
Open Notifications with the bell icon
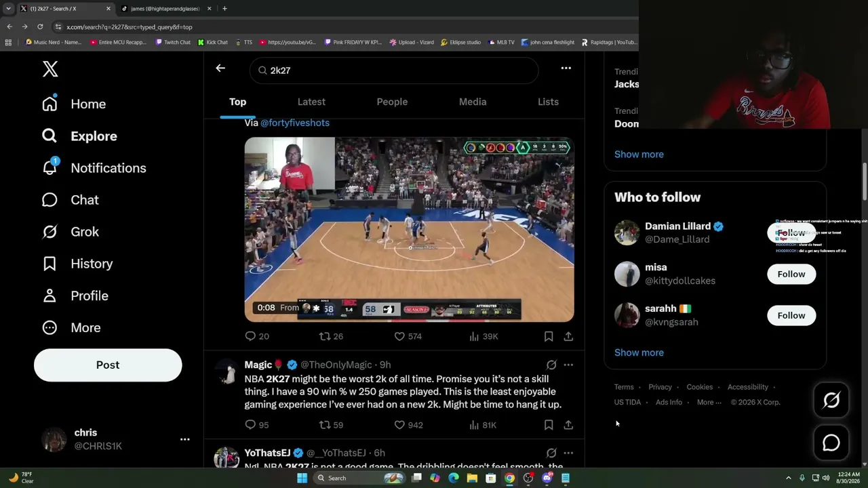pyautogui.click(x=94, y=167)
